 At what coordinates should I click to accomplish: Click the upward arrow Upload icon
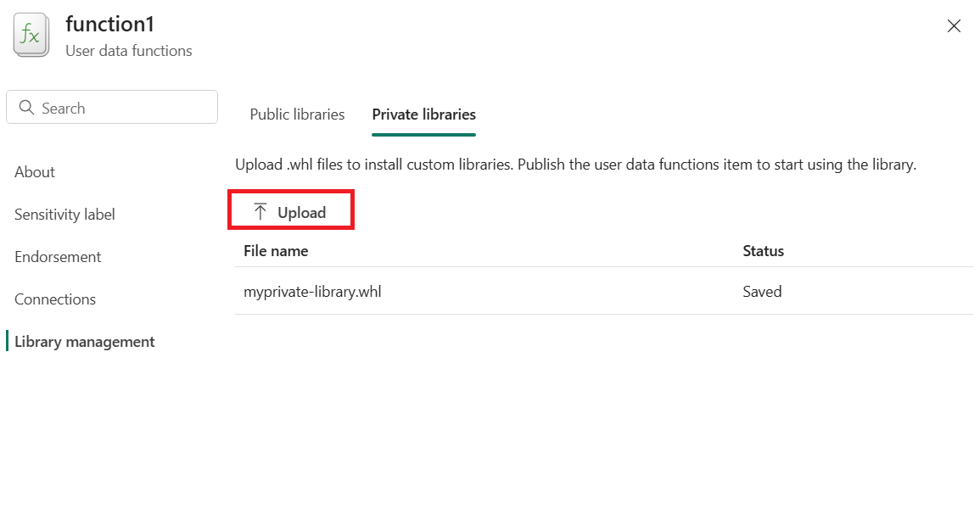(260, 212)
